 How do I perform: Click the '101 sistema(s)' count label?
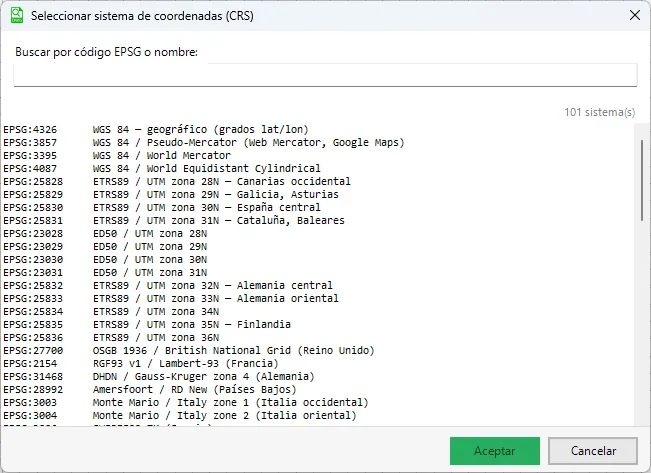pos(600,112)
